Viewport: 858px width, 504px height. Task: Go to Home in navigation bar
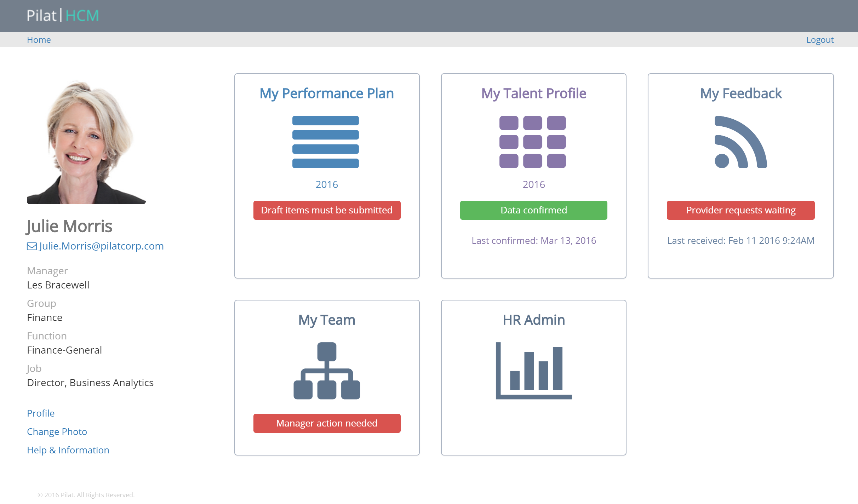coord(39,40)
